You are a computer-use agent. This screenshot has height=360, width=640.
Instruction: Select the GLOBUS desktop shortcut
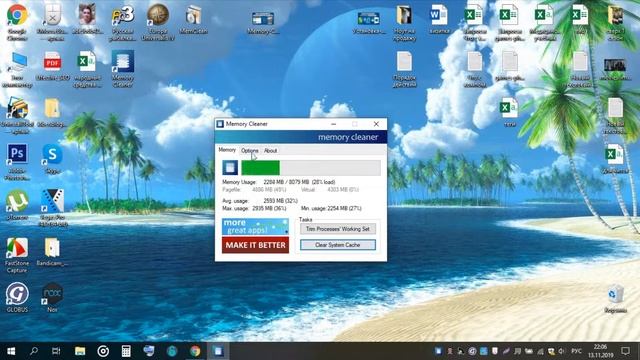17,297
